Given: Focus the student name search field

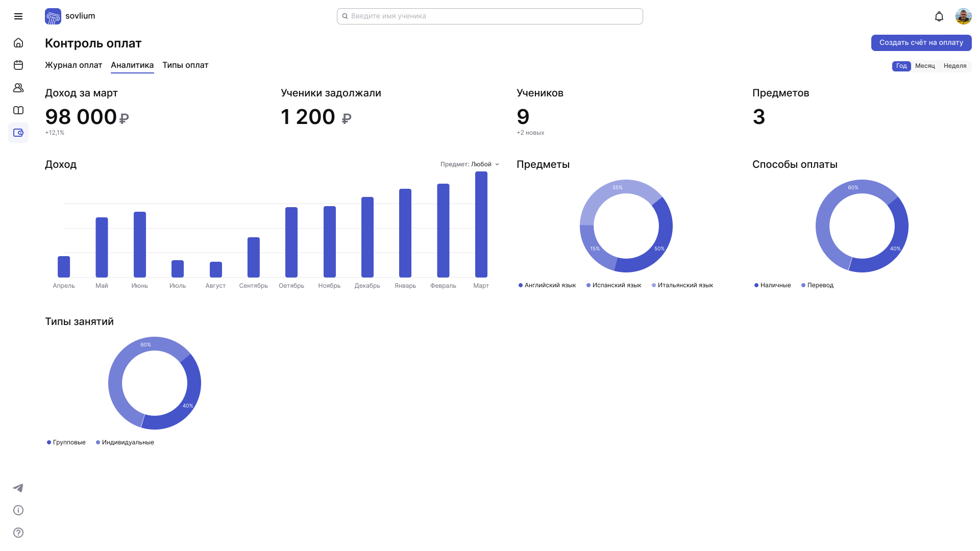Looking at the screenshot, I should click(x=490, y=16).
